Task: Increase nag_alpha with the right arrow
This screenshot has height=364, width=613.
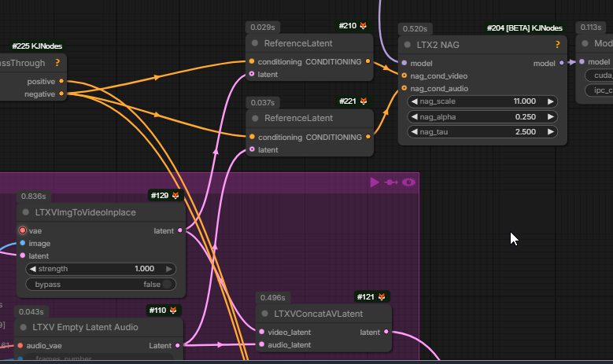Action: click(551, 117)
